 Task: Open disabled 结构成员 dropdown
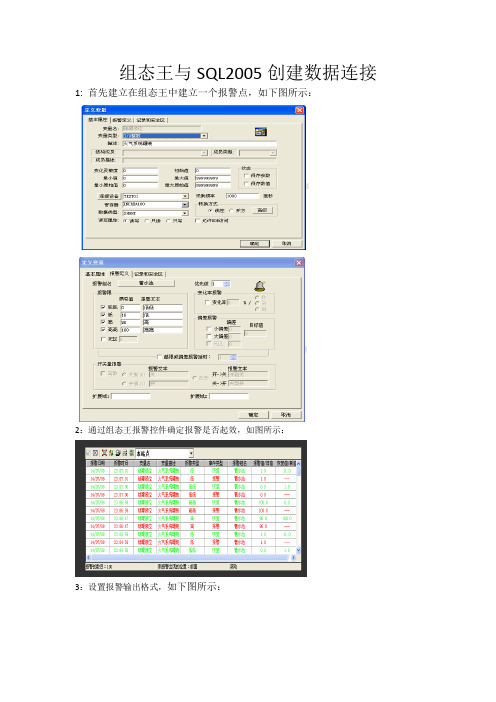click(x=204, y=153)
